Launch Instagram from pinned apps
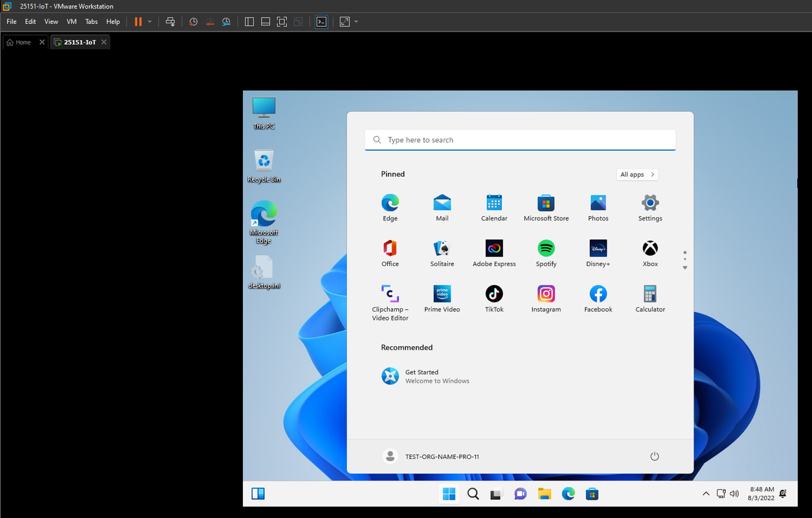This screenshot has height=518, width=812. tap(546, 298)
